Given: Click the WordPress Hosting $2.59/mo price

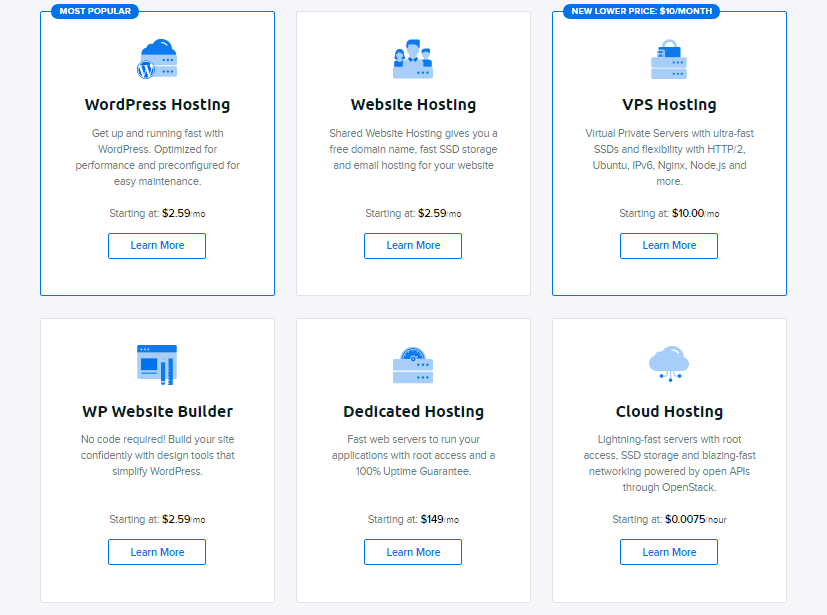Looking at the screenshot, I should click(x=184, y=213).
